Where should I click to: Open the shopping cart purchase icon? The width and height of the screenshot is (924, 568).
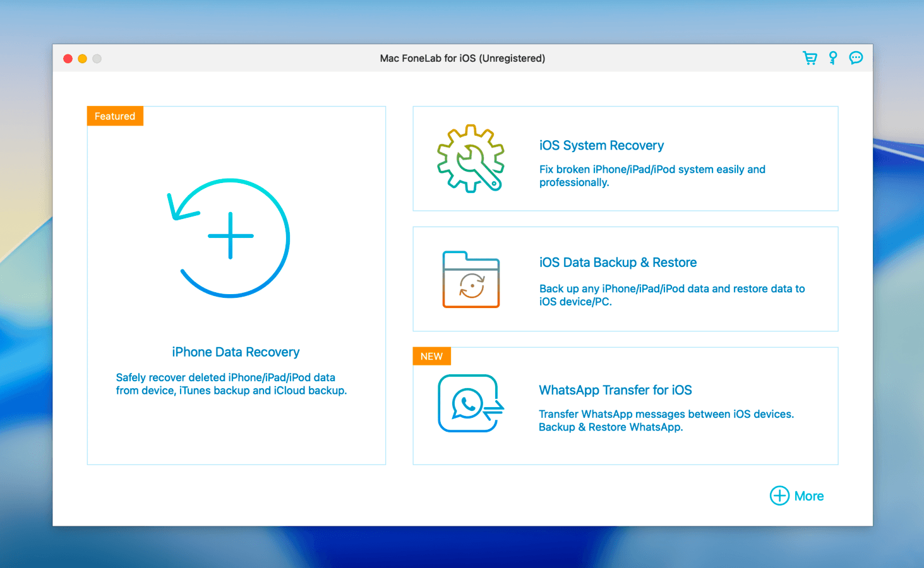coord(810,57)
